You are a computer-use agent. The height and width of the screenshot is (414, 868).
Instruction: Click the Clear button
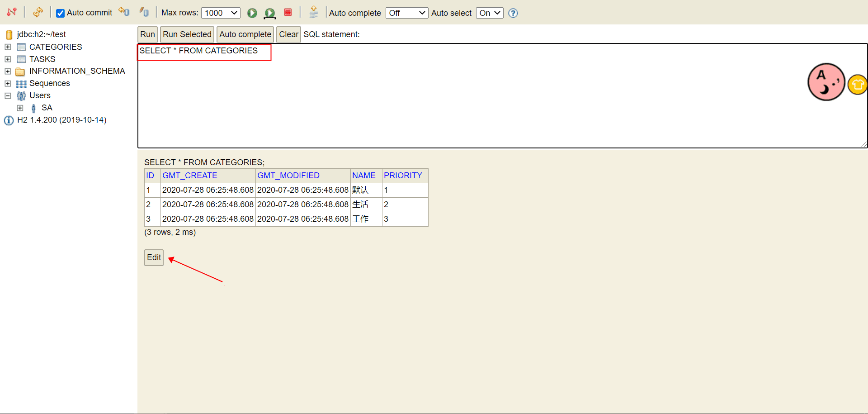click(289, 34)
